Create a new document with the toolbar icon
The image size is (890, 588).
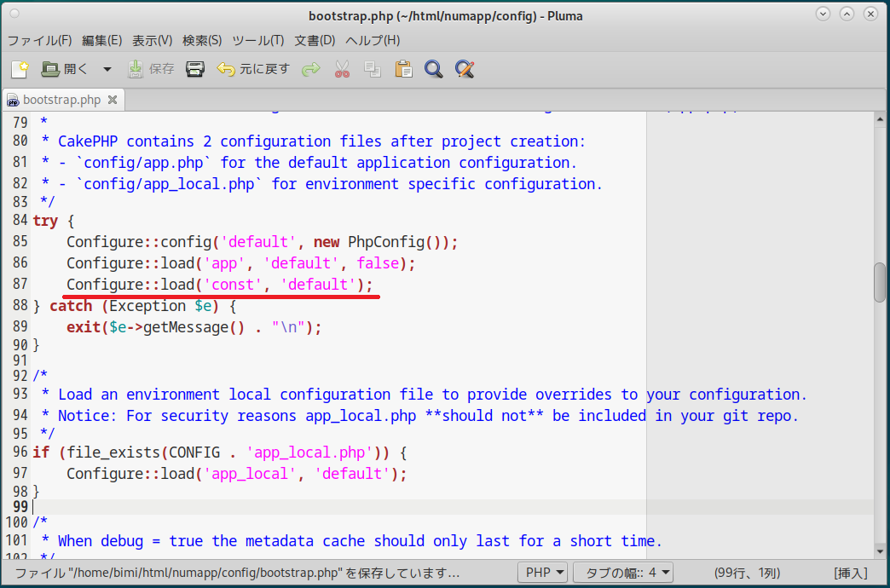pos(20,69)
